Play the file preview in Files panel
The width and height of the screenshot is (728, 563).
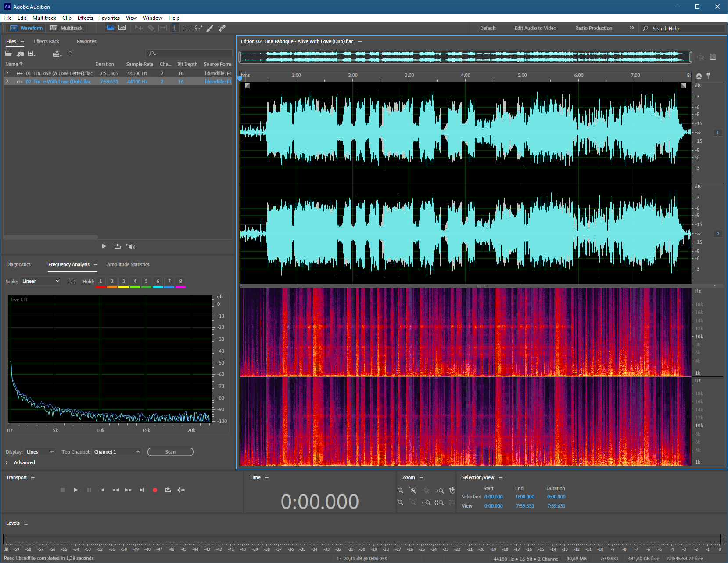click(x=104, y=246)
